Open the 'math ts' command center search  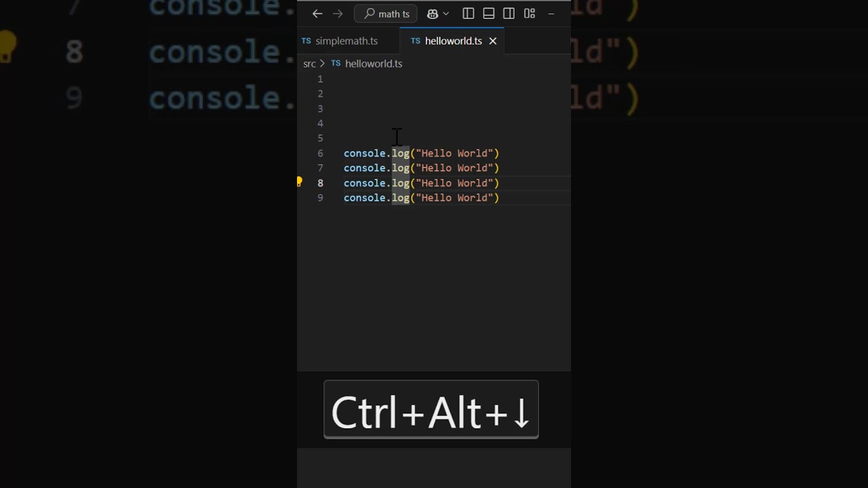386,14
